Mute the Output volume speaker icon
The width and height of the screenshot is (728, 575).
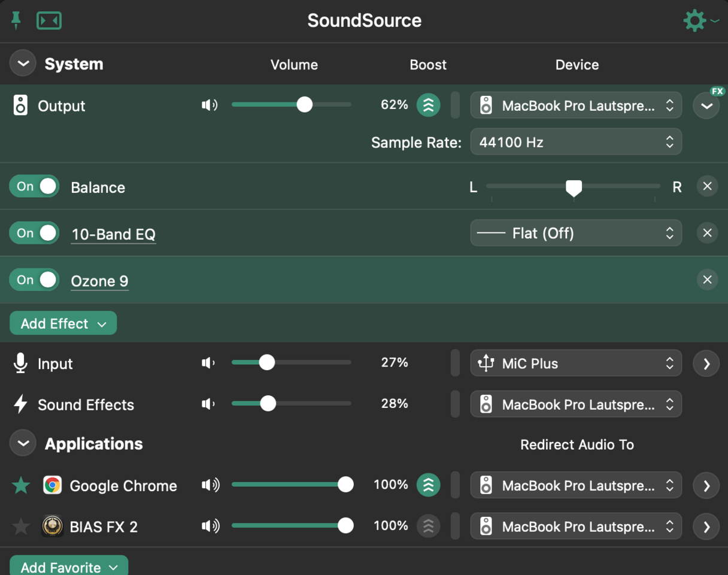pos(210,105)
